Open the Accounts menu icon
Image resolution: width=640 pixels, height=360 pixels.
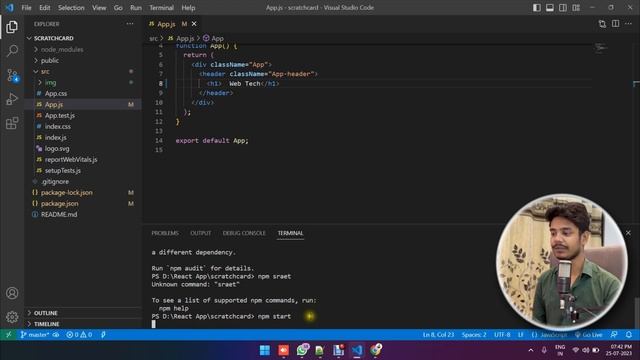pos(12,293)
